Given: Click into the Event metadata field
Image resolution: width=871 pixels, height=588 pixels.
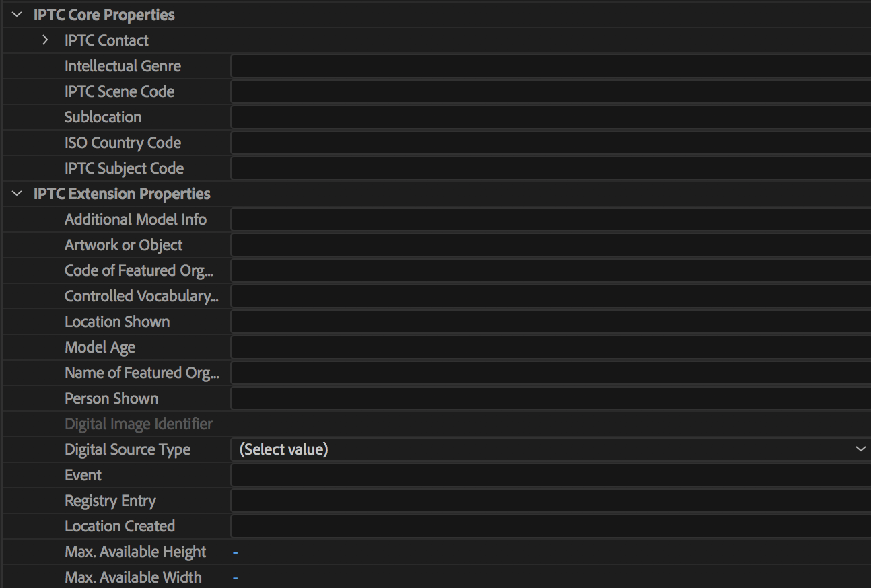Looking at the screenshot, I should tap(471, 474).
